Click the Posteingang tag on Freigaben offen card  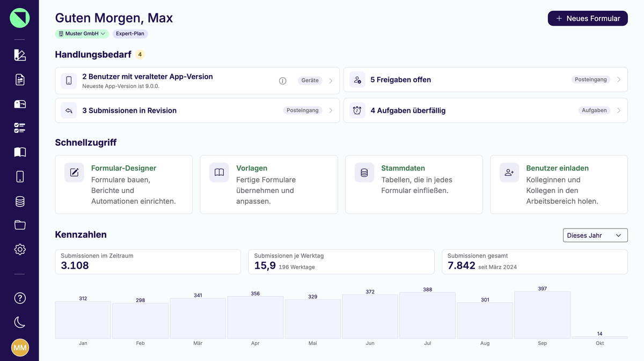(x=591, y=79)
